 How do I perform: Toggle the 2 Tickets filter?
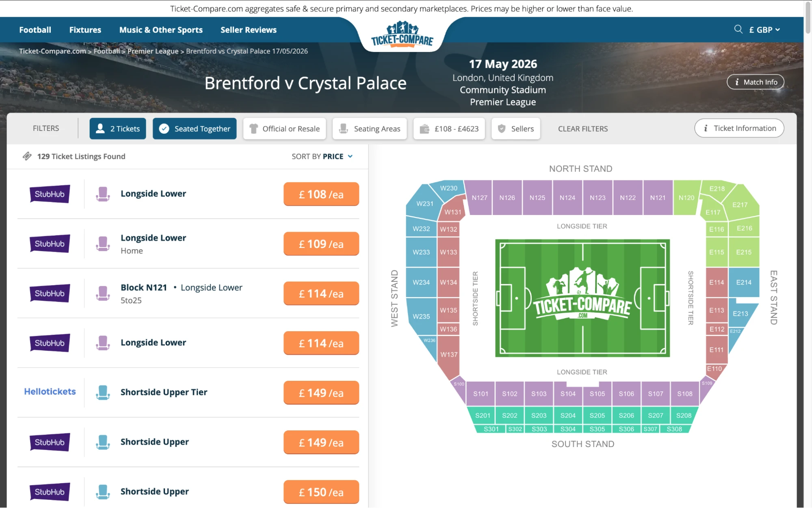[x=117, y=128]
